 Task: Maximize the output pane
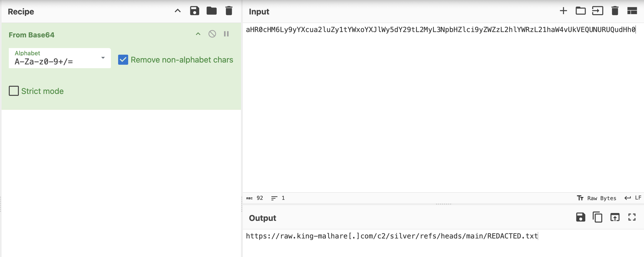tap(632, 217)
